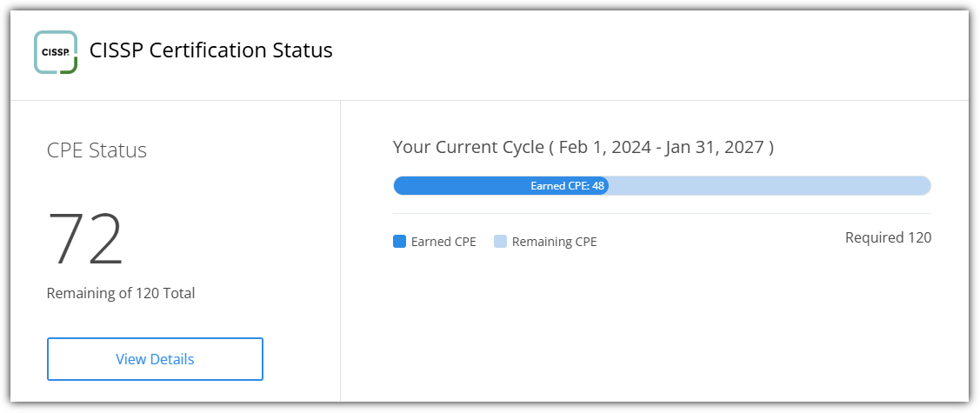
Task: Click the dark blue earned portion of progress bar
Action: [x=461, y=185]
